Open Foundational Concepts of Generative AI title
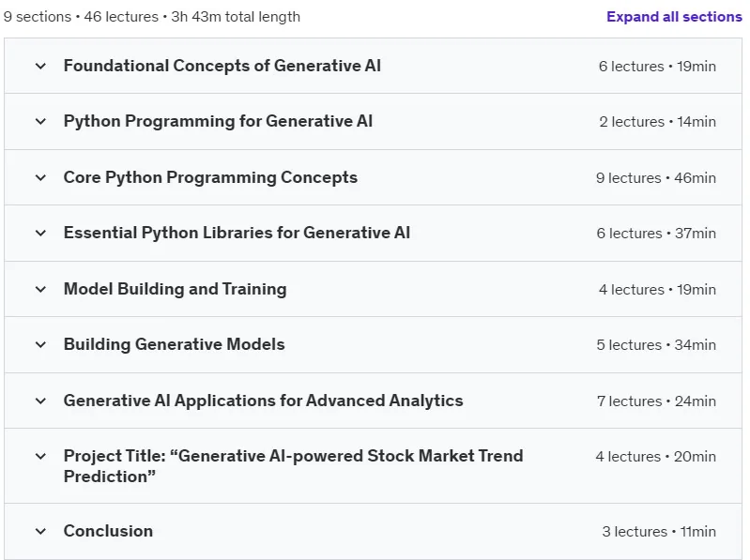The image size is (750, 560). 222,66
